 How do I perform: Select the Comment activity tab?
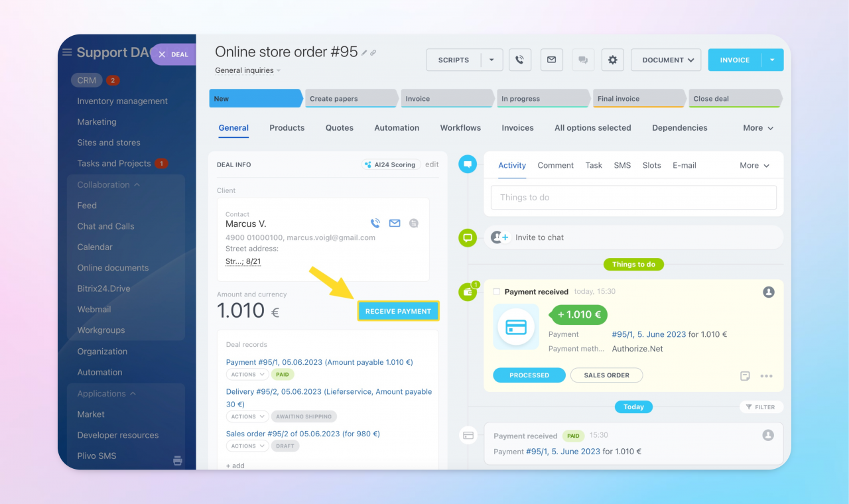(x=556, y=165)
